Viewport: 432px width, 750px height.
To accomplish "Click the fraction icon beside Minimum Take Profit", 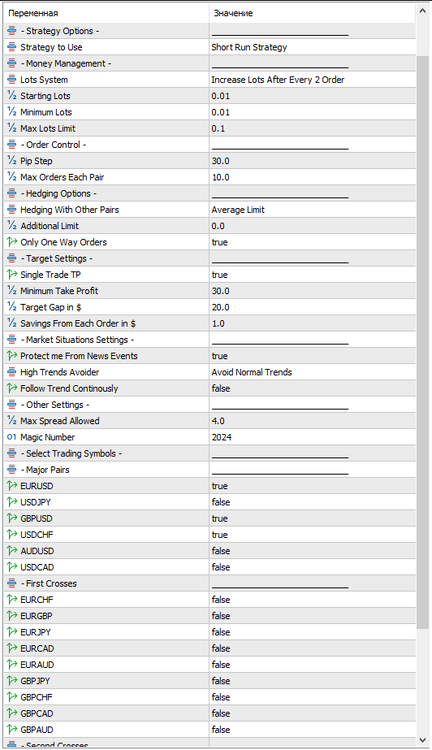I will pyautogui.click(x=12, y=291).
